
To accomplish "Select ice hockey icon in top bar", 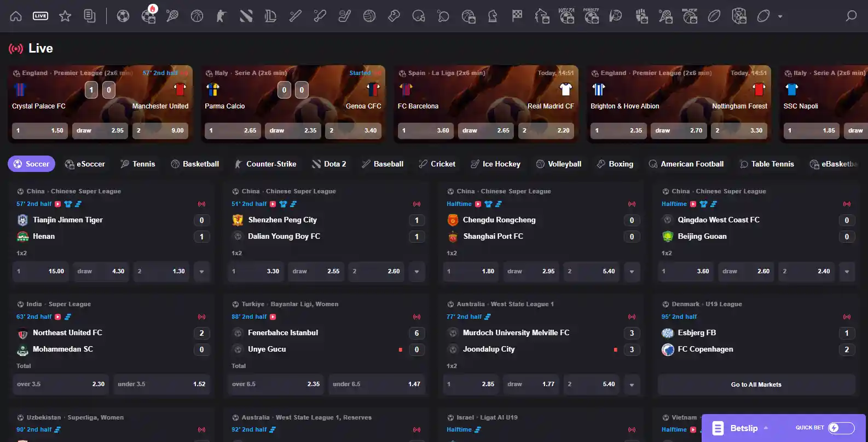I will [x=345, y=16].
